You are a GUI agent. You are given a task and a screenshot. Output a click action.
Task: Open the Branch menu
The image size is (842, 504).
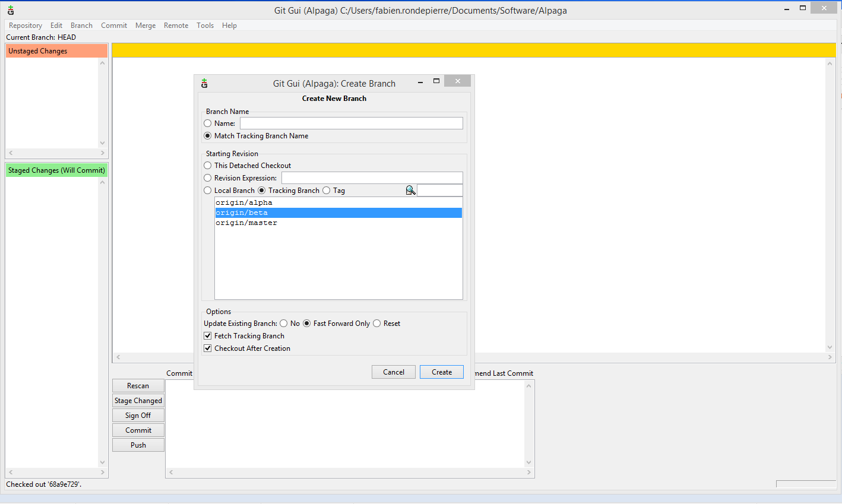(81, 26)
